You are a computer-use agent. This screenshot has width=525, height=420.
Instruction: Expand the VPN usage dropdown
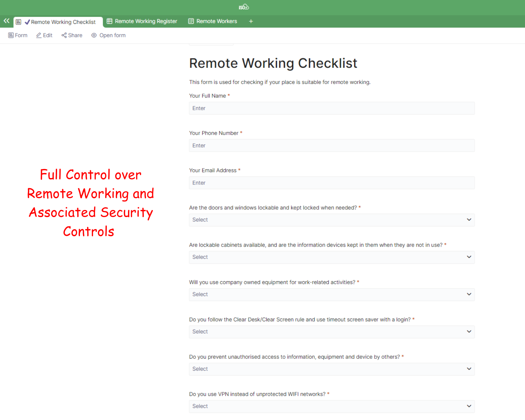[x=332, y=406]
